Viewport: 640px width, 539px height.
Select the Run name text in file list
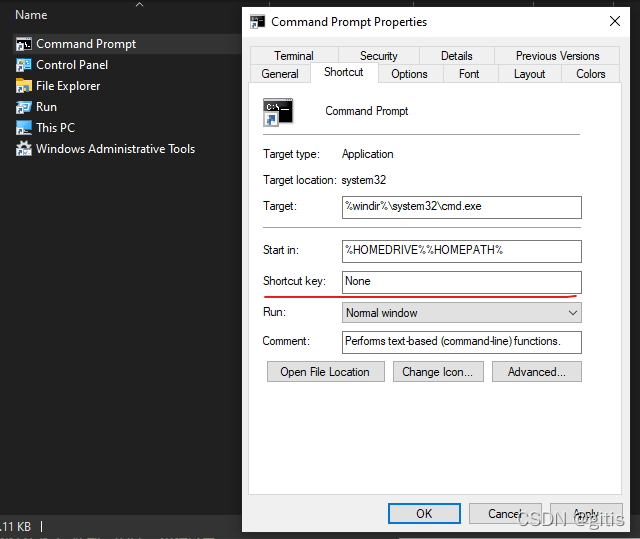[x=46, y=107]
